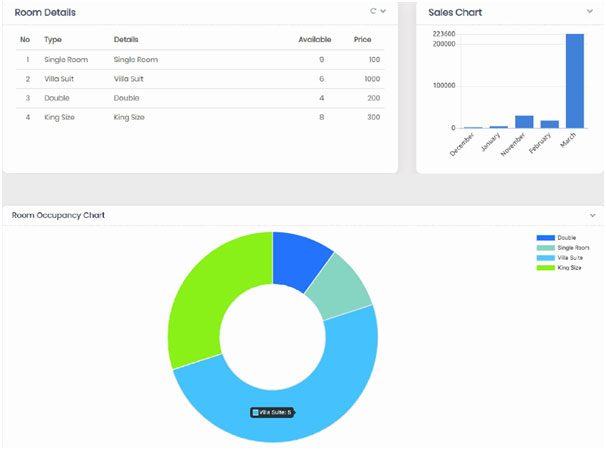Collapse the Room Occupancy Chart panel
606x450 pixels.
click(x=592, y=215)
